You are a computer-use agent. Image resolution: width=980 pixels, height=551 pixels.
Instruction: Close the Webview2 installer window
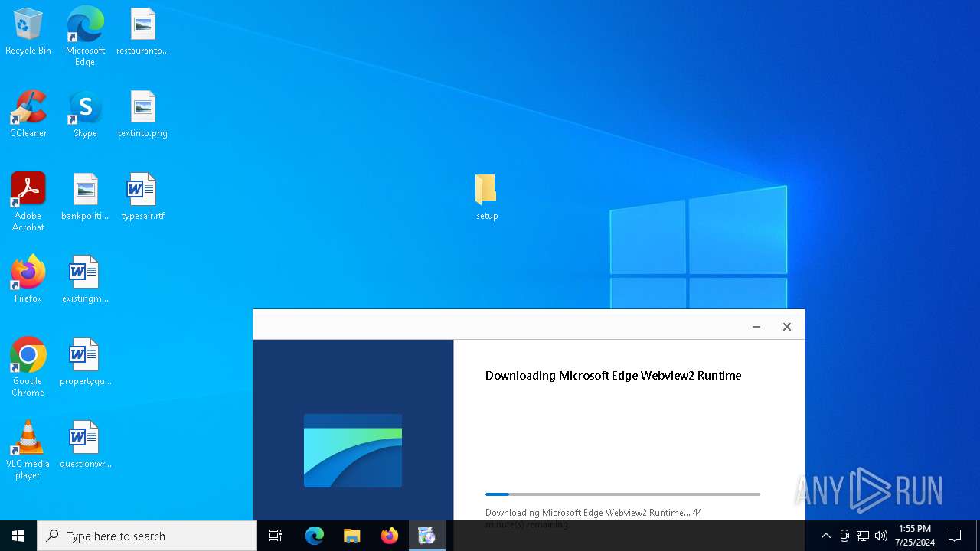point(787,327)
